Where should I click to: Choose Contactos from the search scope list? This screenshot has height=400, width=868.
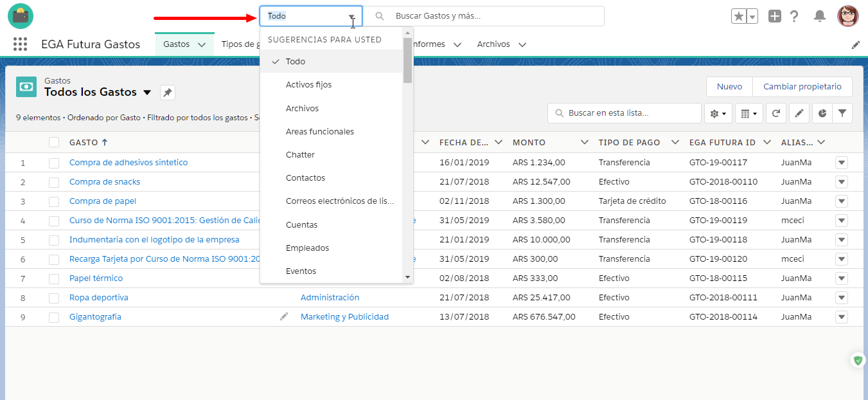pyautogui.click(x=305, y=178)
